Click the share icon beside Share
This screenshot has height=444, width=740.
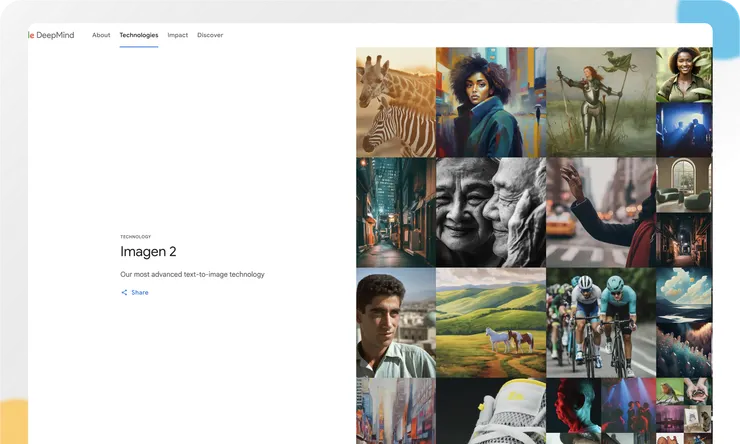tap(124, 293)
